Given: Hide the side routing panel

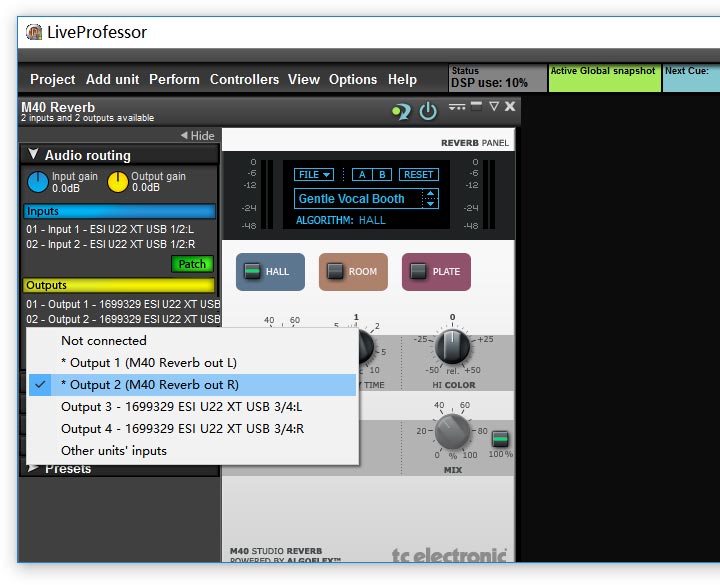Looking at the screenshot, I should tap(197, 135).
